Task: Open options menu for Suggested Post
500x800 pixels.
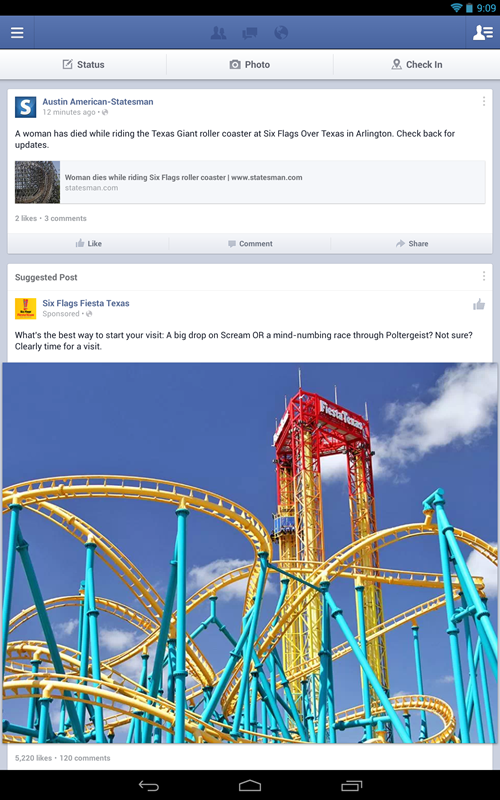Action: tap(483, 277)
